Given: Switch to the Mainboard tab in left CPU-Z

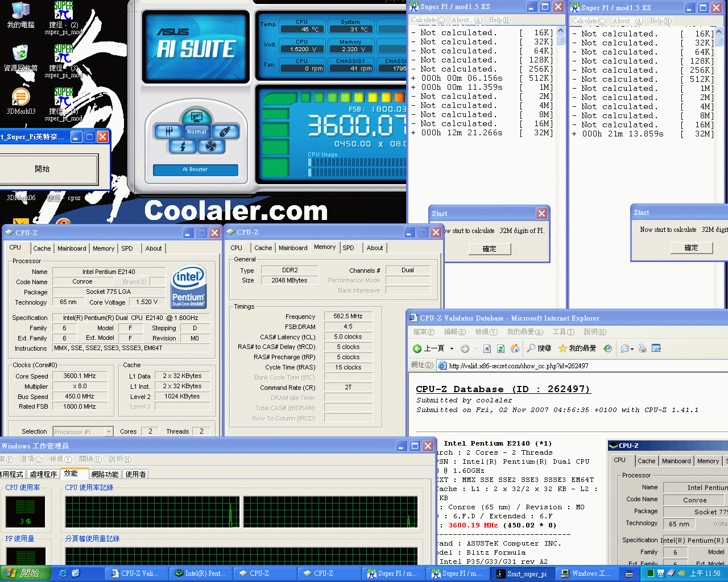Looking at the screenshot, I should (x=72, y=248).
